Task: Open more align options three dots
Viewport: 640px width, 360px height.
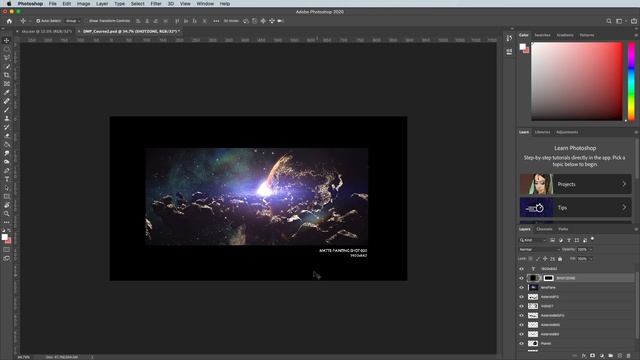Action: [x=216, y=21]
